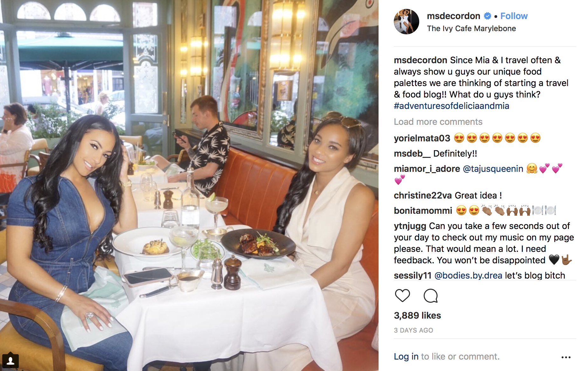This screenshot has height=371, width=588.
Task: Open yorielmata03 commenter profile
Action: (422, 138)
